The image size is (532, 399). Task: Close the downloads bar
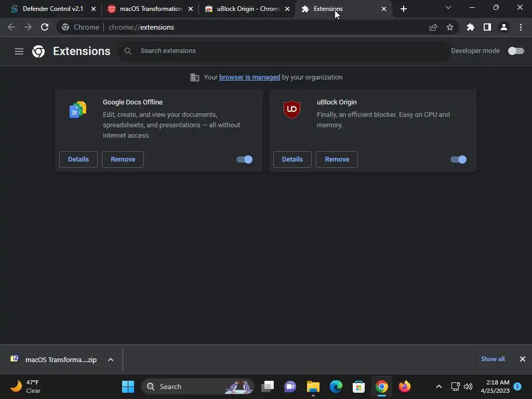point(523,359)
